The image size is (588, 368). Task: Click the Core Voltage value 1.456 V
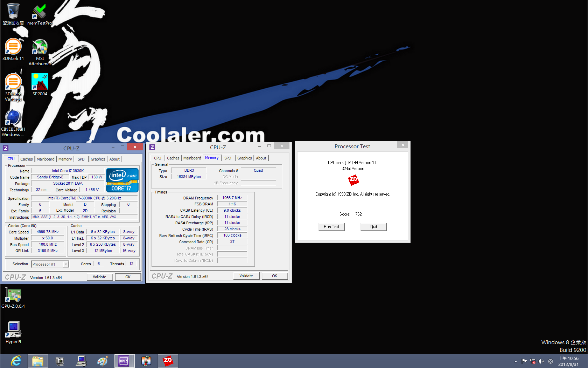click(92, 190)
